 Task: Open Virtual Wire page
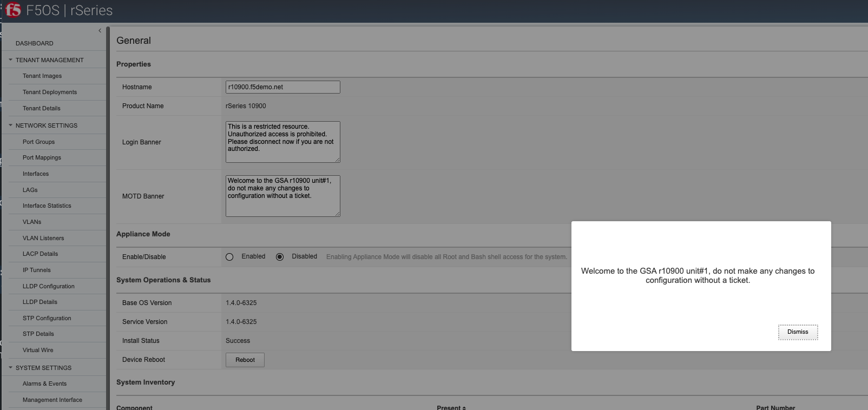point(38,351)
